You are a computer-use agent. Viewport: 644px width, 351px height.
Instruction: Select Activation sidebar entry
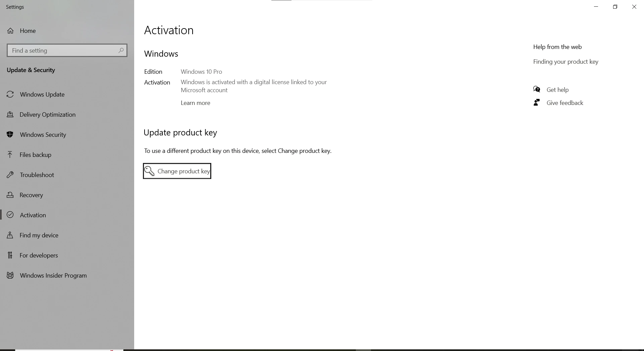67,215
